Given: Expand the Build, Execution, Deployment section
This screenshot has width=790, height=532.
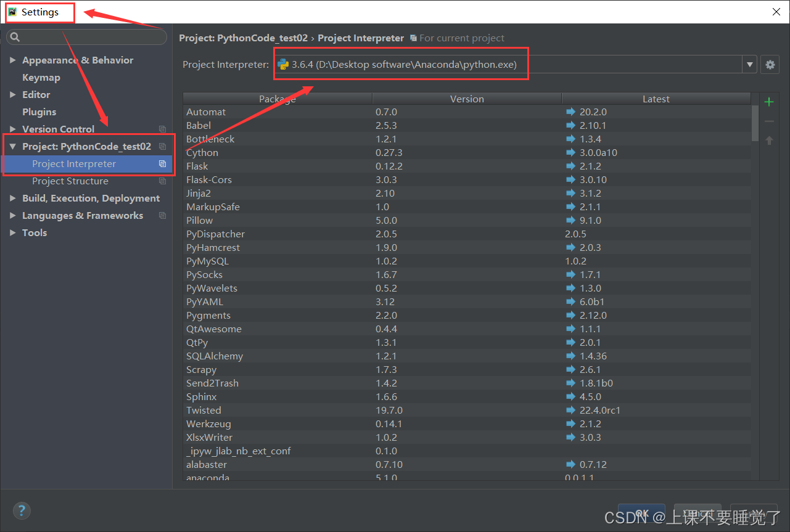Looking at the screenshot, I should [x=13, y=198].
